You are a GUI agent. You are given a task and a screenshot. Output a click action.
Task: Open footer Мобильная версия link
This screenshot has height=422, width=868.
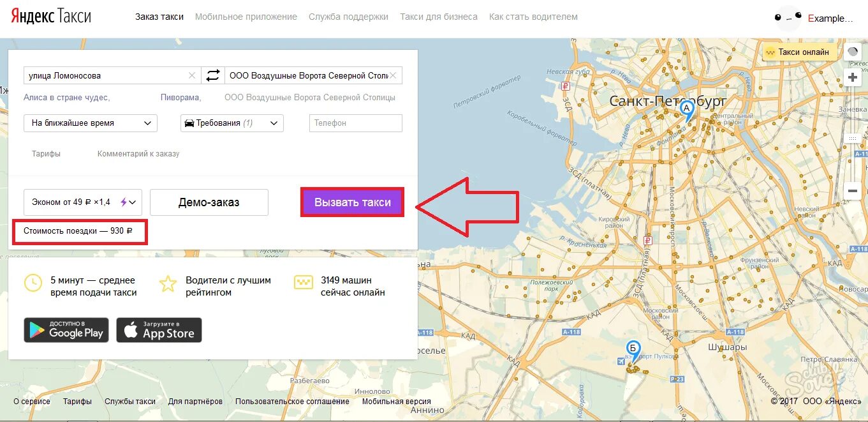pos(397,402)
